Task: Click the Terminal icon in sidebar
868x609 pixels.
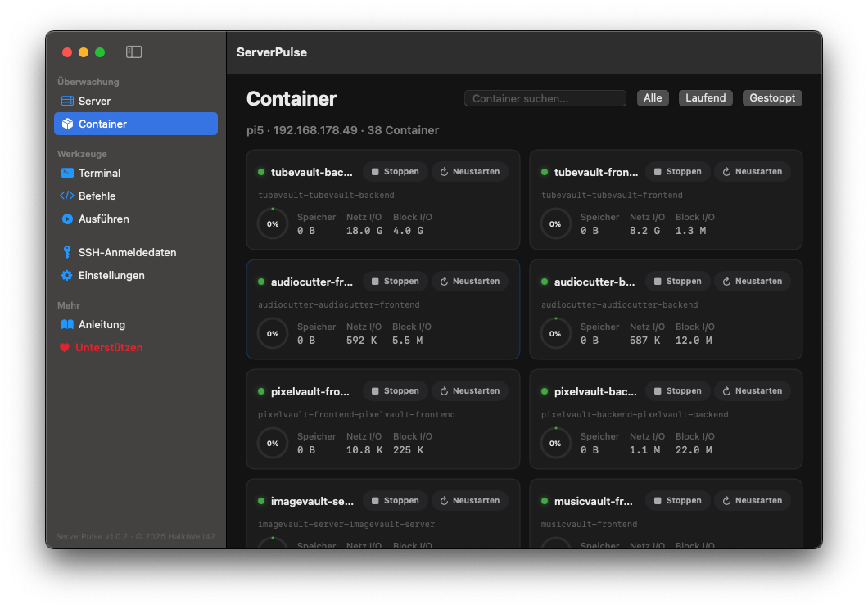Action: [67, 174]
